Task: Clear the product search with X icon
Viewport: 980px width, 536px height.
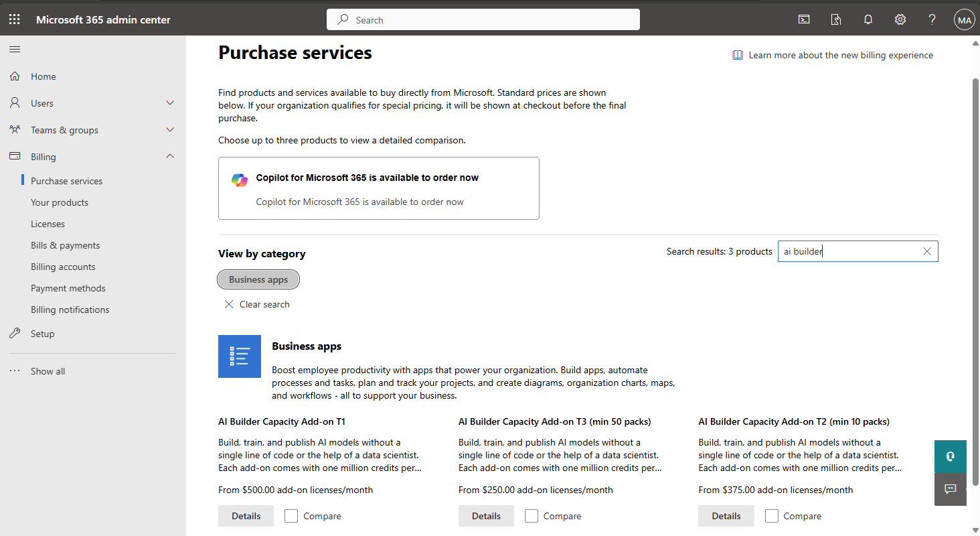Action: coord(927,251)
